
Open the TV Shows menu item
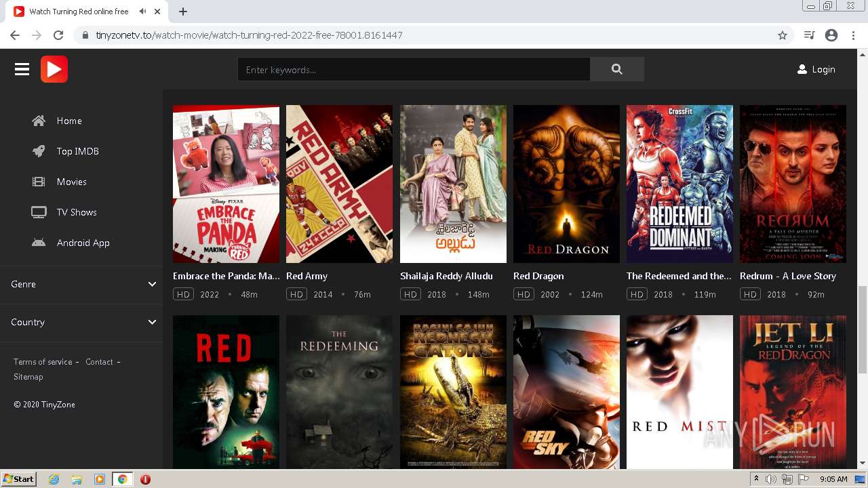[77, 212]
